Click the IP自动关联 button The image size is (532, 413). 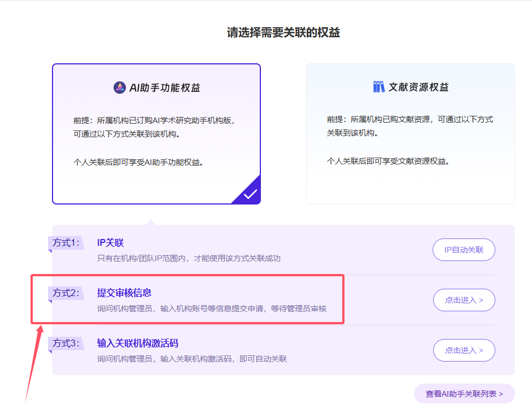pyautogui.click(x=464, y=250)
